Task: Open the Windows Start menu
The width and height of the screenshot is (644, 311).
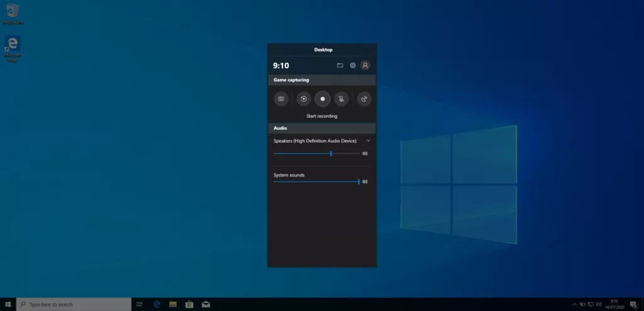Action: pos(8,304)
